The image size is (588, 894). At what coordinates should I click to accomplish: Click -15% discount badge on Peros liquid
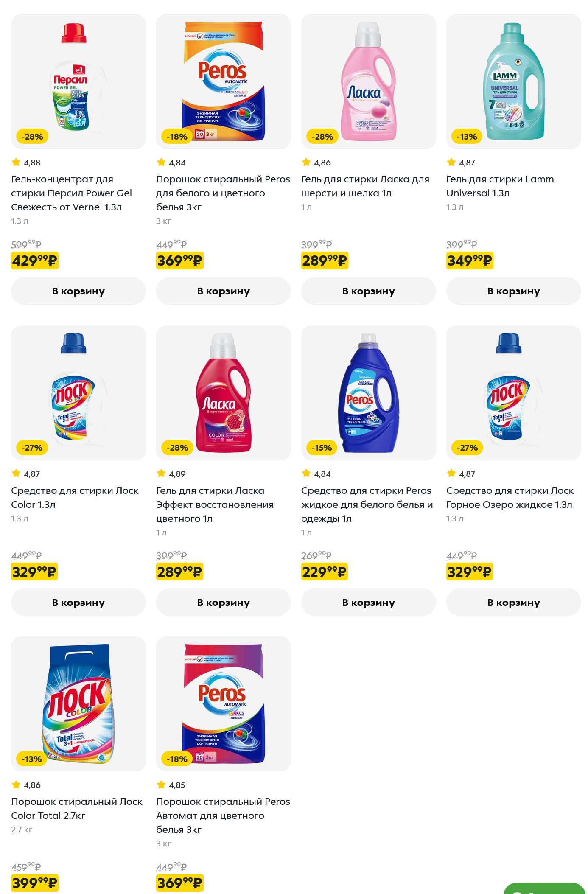322,448
